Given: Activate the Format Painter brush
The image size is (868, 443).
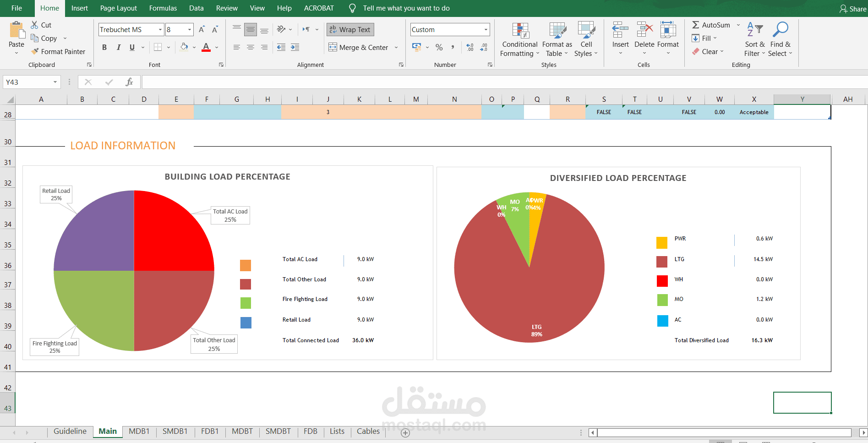Looking at the screenshot, I should coord(34,51).
